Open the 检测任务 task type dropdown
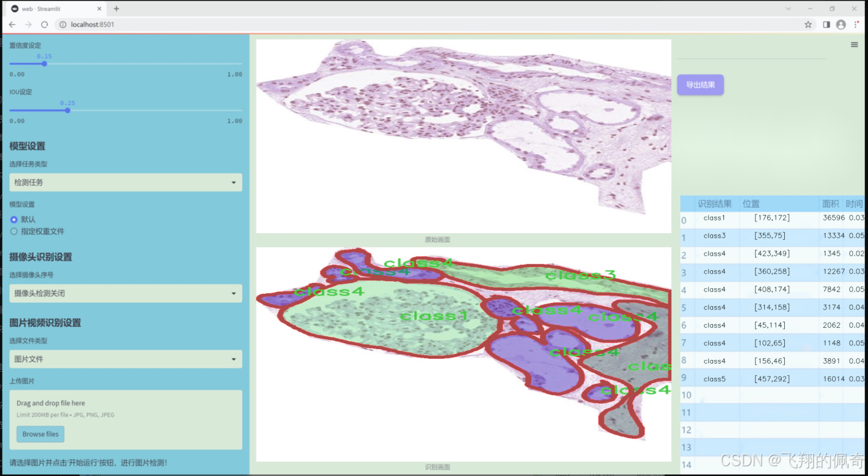The width and height of the screenshot is (868, 476). [126, 182]
